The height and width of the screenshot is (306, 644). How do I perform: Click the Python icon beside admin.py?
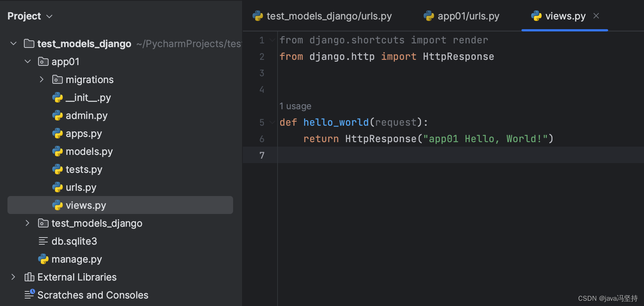click(58, 116)
